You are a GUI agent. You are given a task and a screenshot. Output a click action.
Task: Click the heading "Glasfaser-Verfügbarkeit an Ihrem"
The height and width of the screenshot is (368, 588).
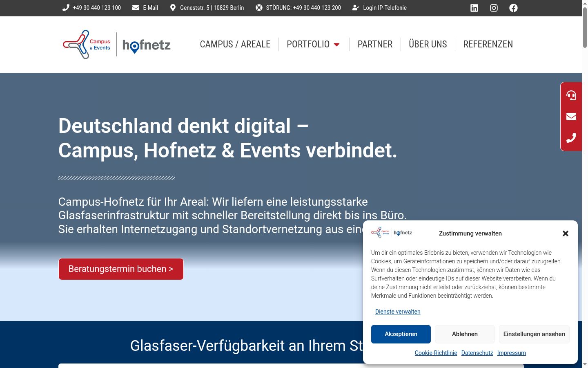tap(246, 346)
